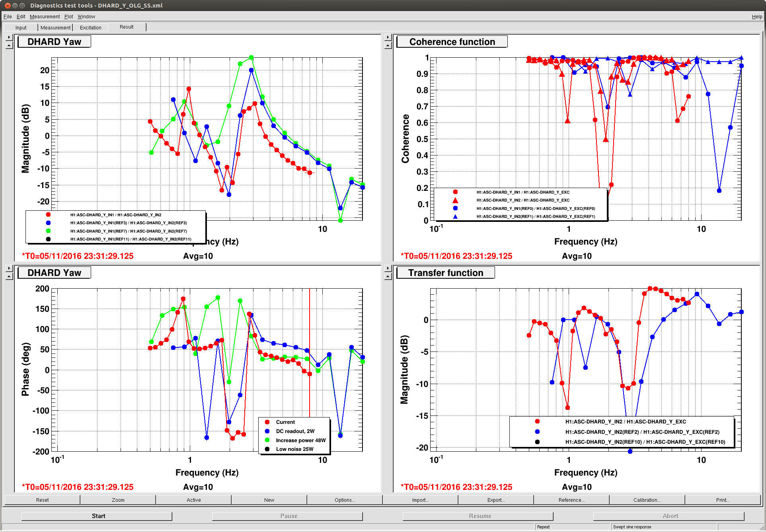Click the 'DC readout, 2W' legend entry
The image size is (766, 532).
click(x=295, y=431)
